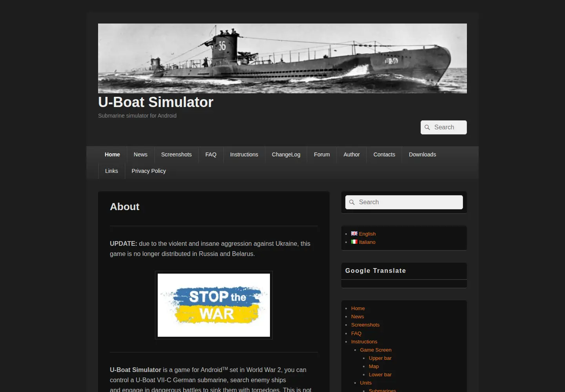Open Instructions in the sidebar list
This screenshot has width=565, height=392.
[364, 341]
